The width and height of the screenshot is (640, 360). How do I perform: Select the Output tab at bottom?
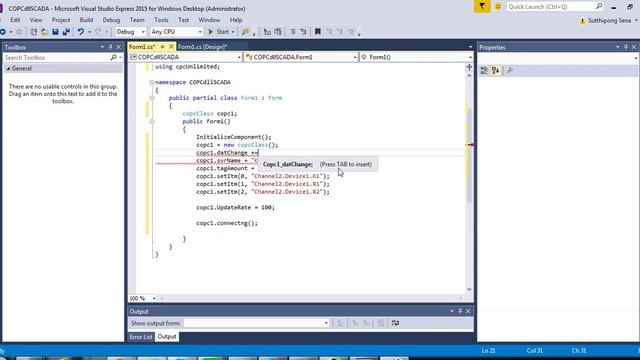167,337
